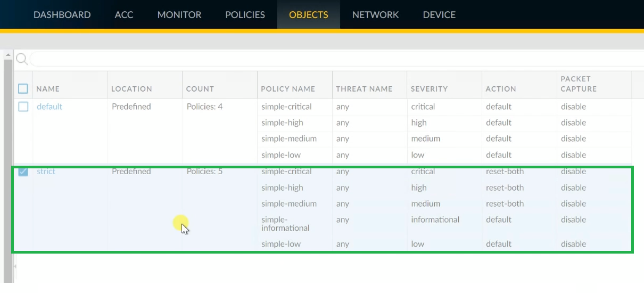Screen dimensions: 644x293
Task: Click 'Predefined' location of default profile
Action: [x=131, y=107]
